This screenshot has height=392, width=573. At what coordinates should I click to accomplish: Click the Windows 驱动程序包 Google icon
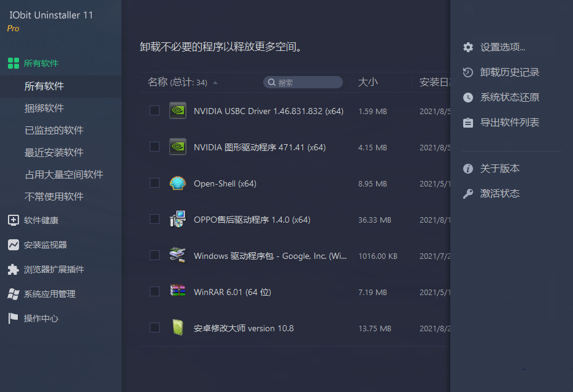tap(178, 255)
